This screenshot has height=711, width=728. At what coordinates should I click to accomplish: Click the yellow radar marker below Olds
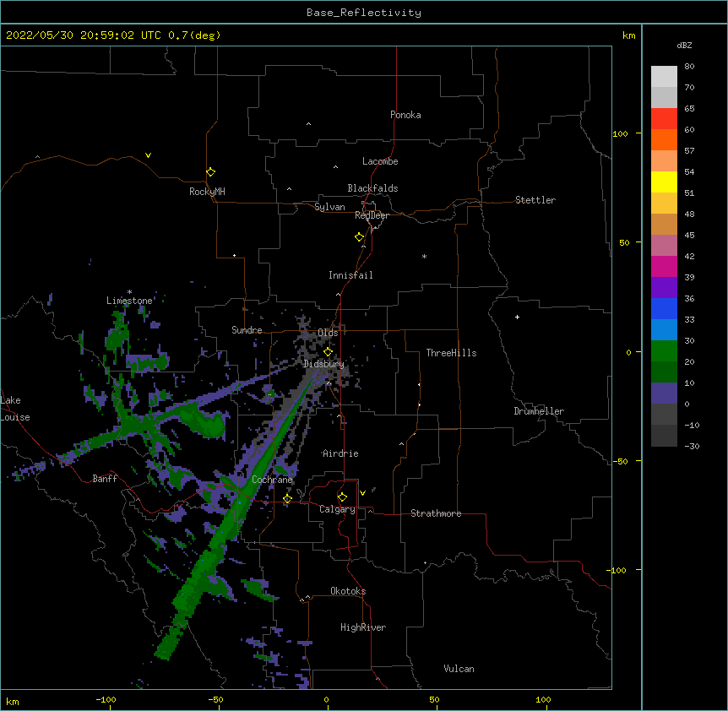(328, 352)
